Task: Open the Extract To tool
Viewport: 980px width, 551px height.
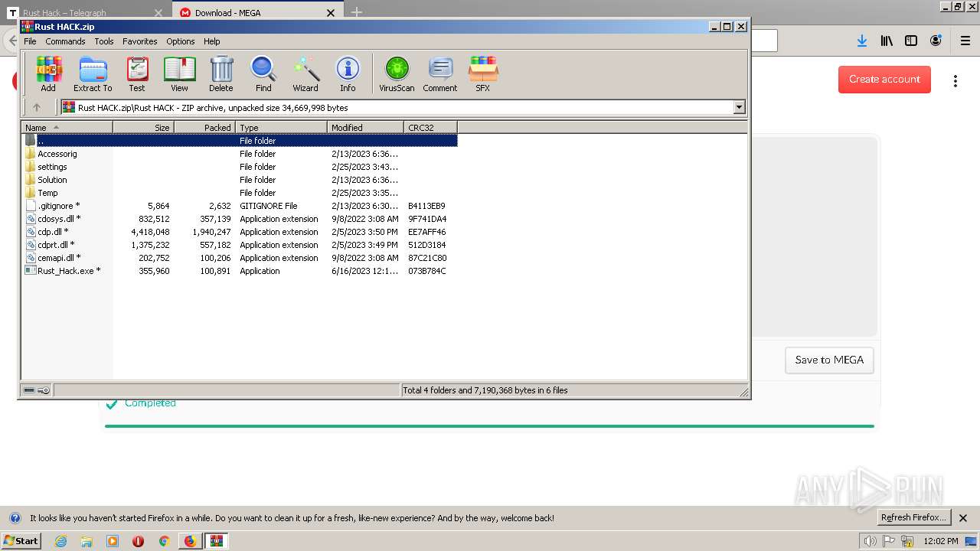Action: click(x=93, y=74)
